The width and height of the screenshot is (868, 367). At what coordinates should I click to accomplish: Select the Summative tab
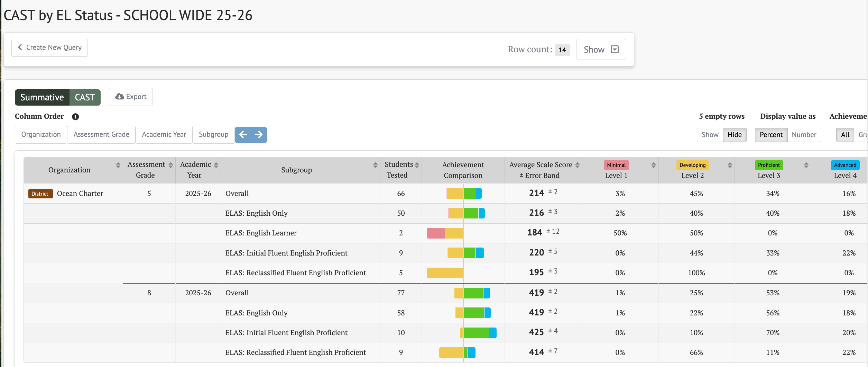(42, 97)
